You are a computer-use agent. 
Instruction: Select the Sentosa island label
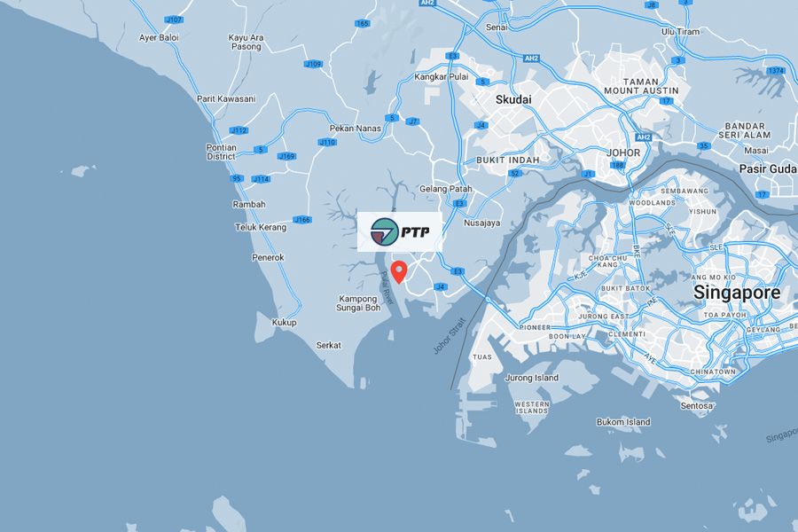pos(697,406)
